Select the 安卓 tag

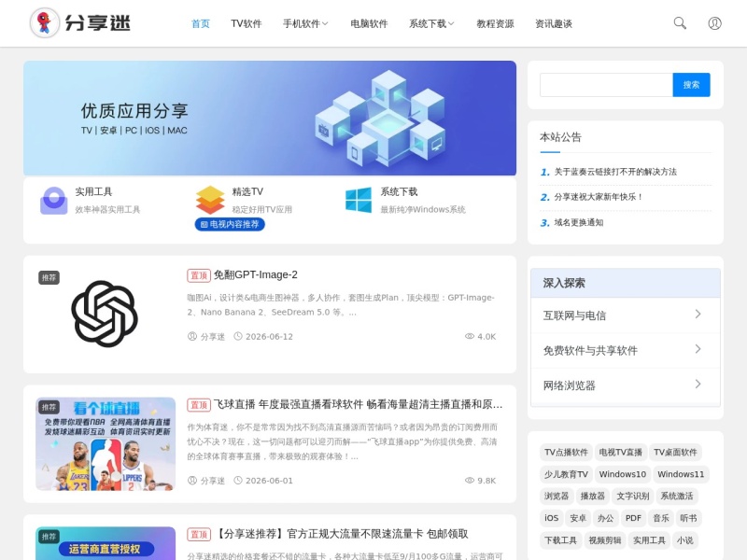click(x=578, y=518)
